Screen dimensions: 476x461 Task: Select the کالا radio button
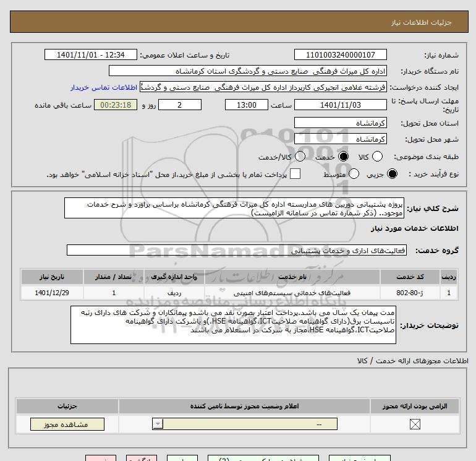click(x=377, y=157)
